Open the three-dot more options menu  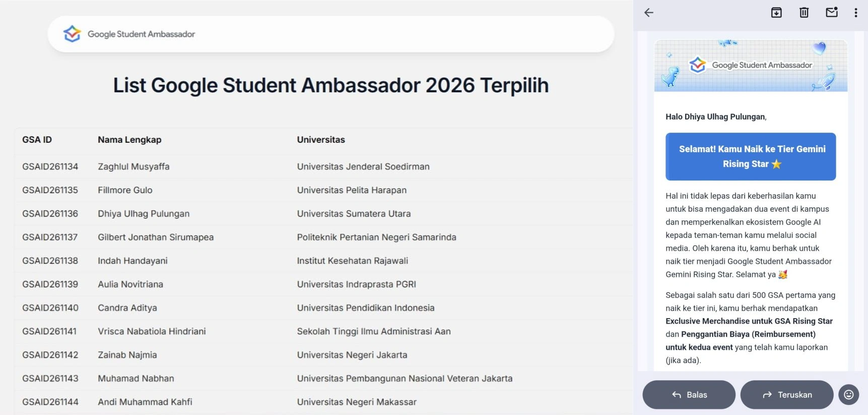[x=855, y=13]
